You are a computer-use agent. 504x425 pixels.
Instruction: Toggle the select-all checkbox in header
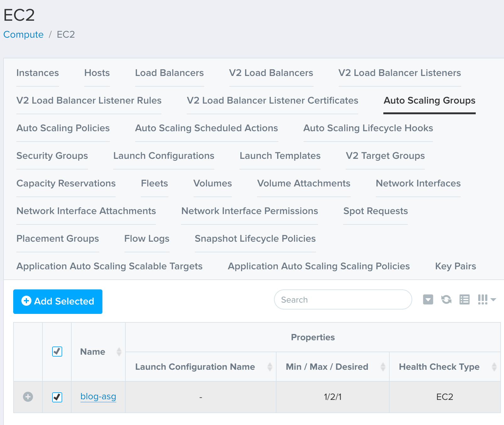pos(57,352)
